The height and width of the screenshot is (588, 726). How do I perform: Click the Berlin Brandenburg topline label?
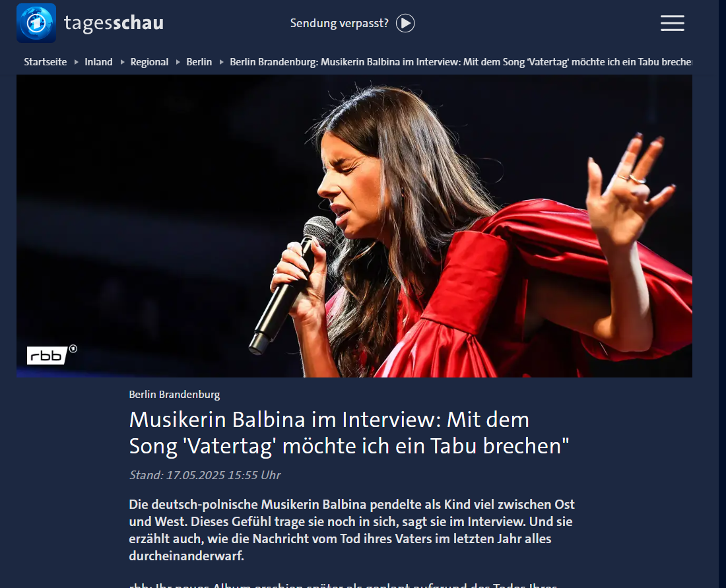[174, 395]
